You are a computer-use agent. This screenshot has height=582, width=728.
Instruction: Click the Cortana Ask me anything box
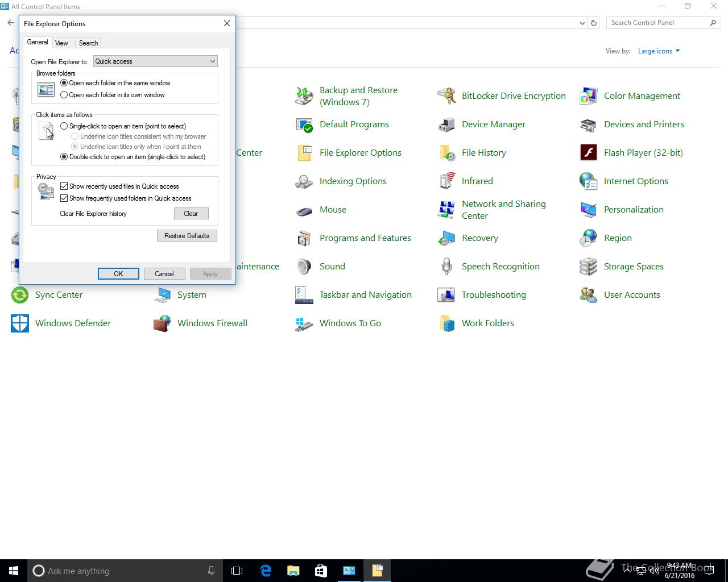tap(125, 571)
